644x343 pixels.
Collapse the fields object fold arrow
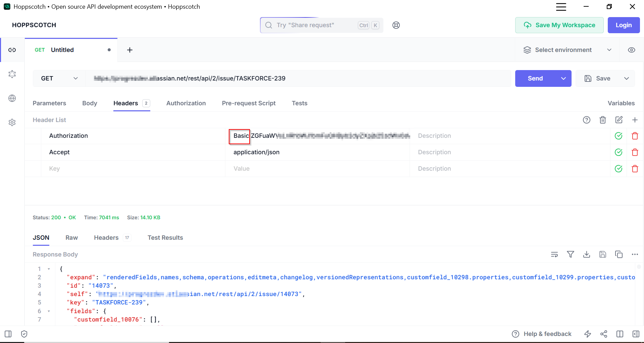click(x=49, y=311)
